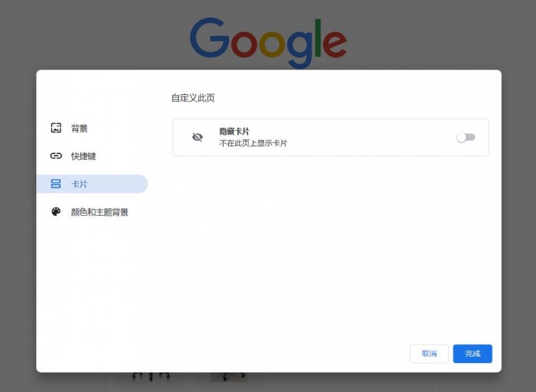The height and width of the screenshot is (392, 536).
Task: Toggle the 隐藏卡片 switch on
Action: coord(466,137)
